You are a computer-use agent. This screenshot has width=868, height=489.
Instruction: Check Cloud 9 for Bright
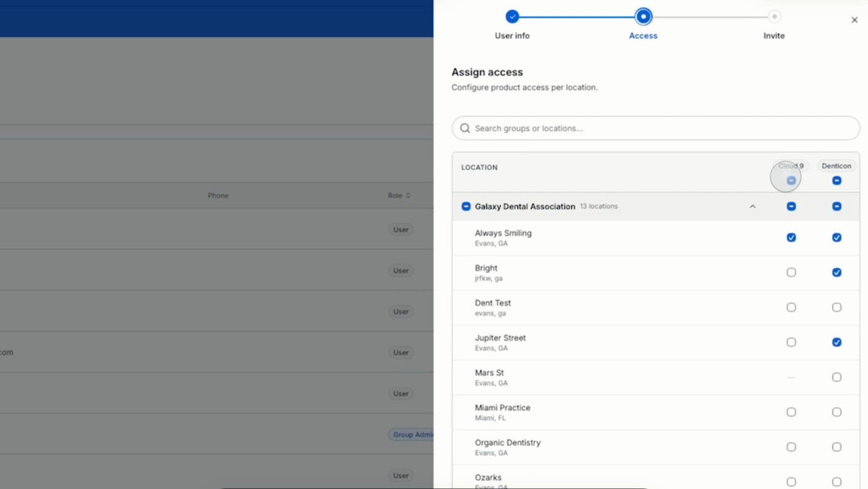pos(791,272)
